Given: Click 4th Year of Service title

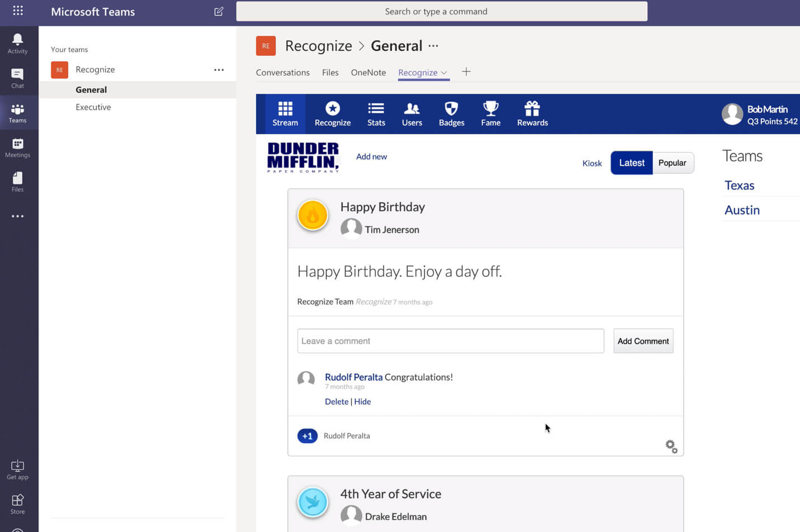Looking at the screenshot, I should coord(391,494).
